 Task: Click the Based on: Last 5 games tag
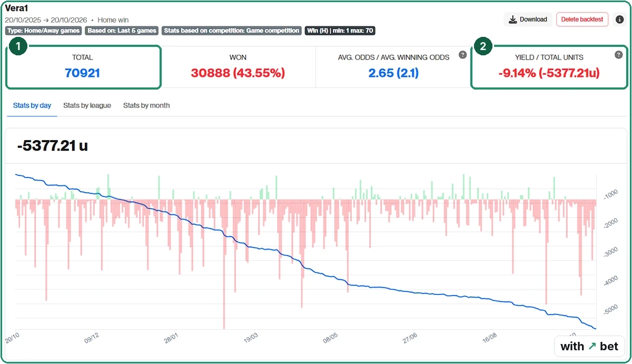[x=122, y=31]
